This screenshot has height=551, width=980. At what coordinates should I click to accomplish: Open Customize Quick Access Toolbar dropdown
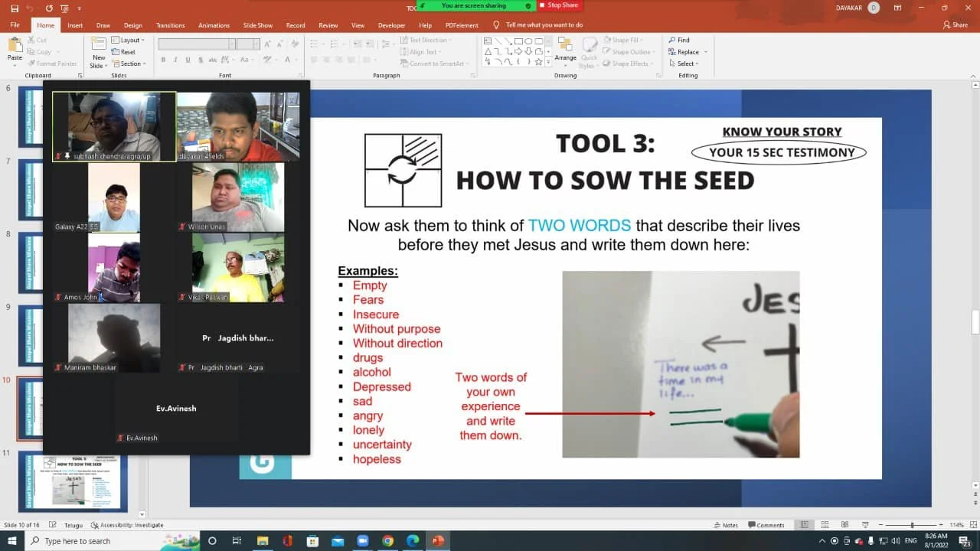coord(80,8)
